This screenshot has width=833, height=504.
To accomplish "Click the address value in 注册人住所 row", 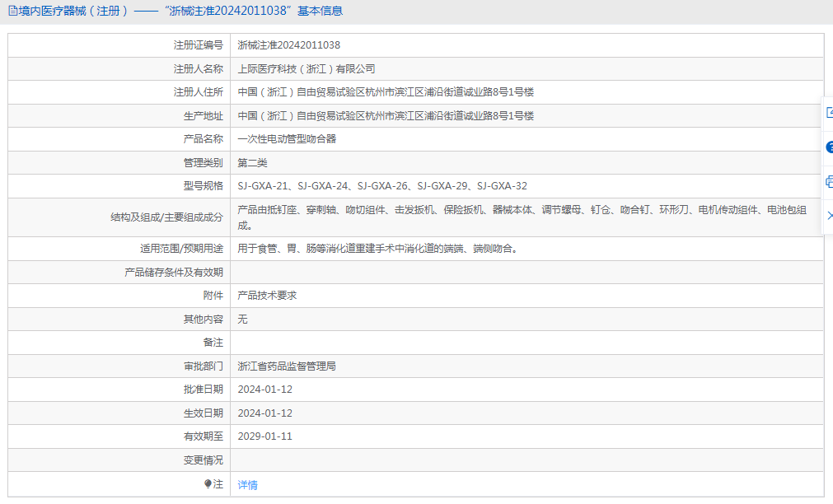I will [386, 92].
